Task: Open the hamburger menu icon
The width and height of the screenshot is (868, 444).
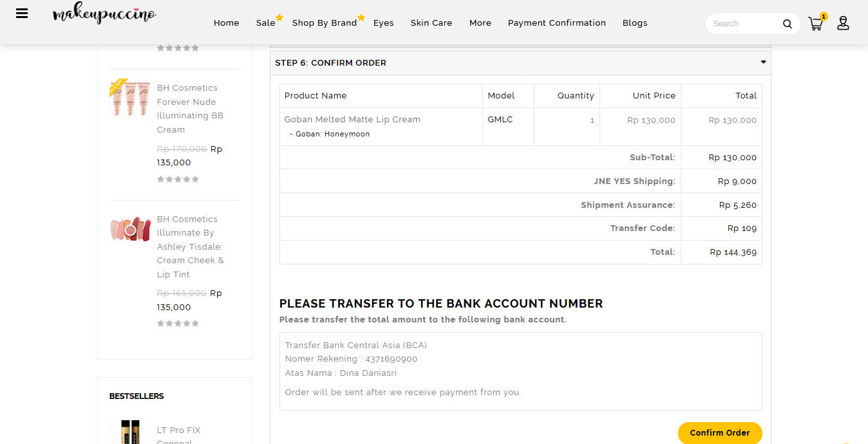Action: click(22, 14)
